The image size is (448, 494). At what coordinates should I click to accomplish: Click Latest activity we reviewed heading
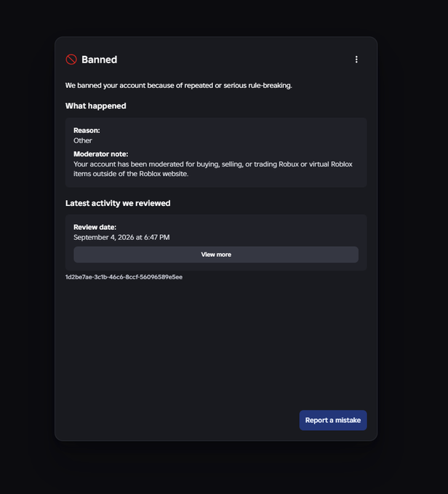[x=118, y=203]
